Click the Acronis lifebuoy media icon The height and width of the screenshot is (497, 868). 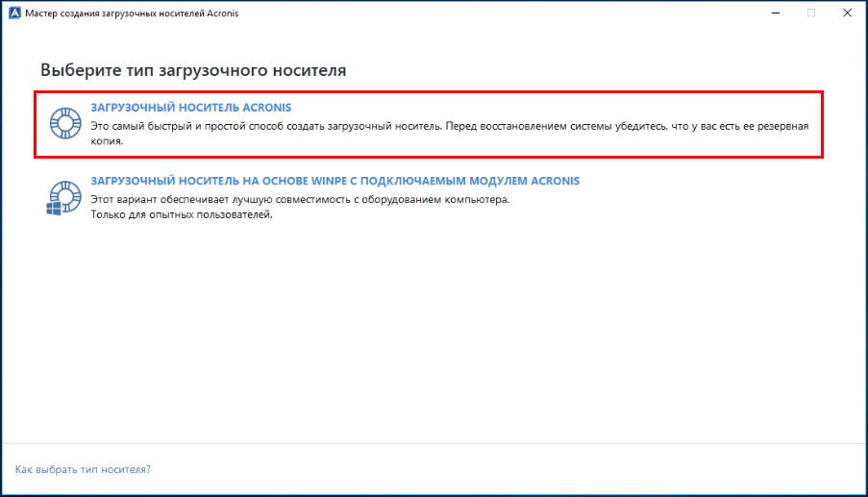click(65, 123)
